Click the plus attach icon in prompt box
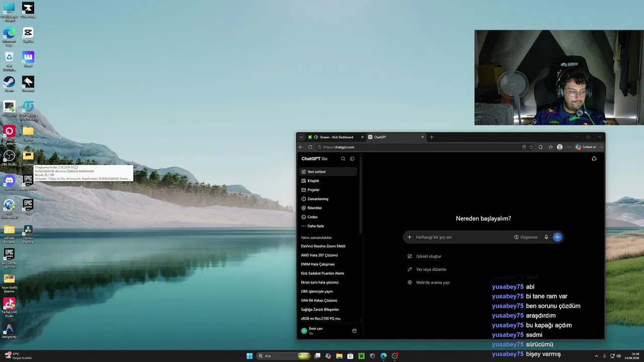This screenshot has width=644, height=362. (x=410, y=237)
